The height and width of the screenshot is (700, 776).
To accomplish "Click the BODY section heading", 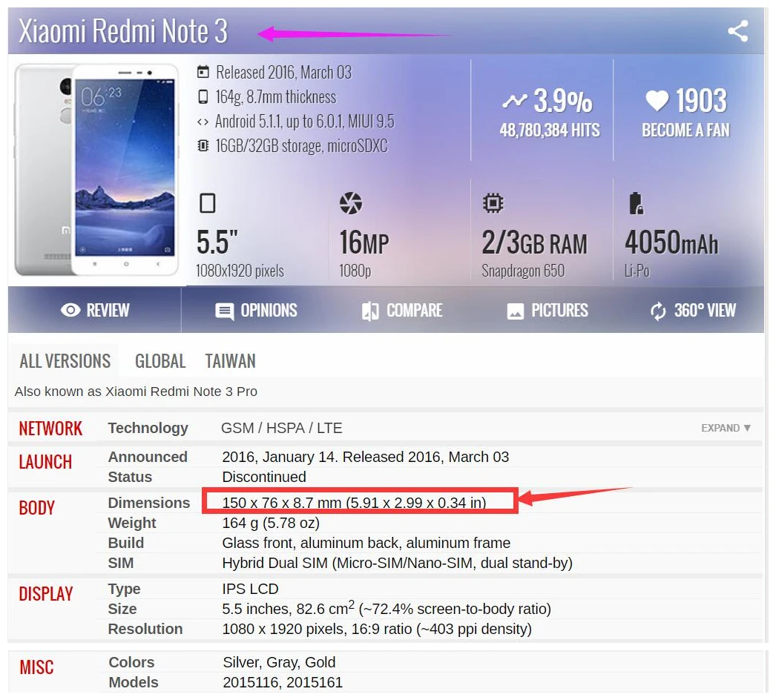I will [36, 508].
